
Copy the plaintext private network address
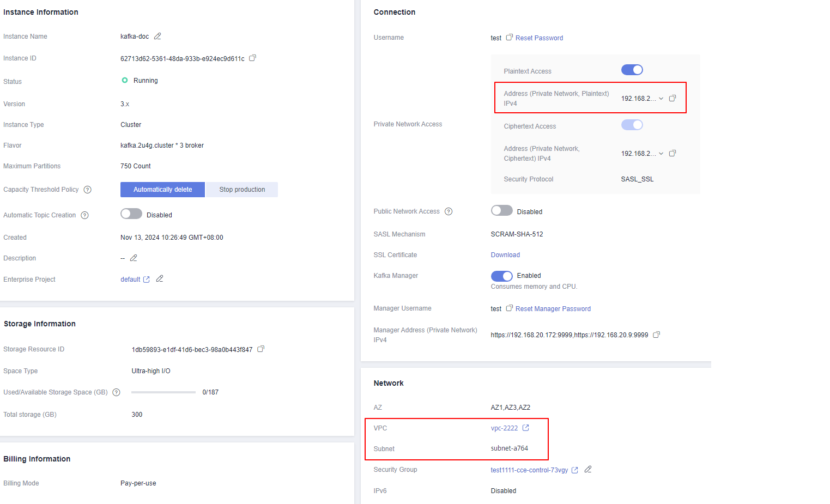[672, 98]
